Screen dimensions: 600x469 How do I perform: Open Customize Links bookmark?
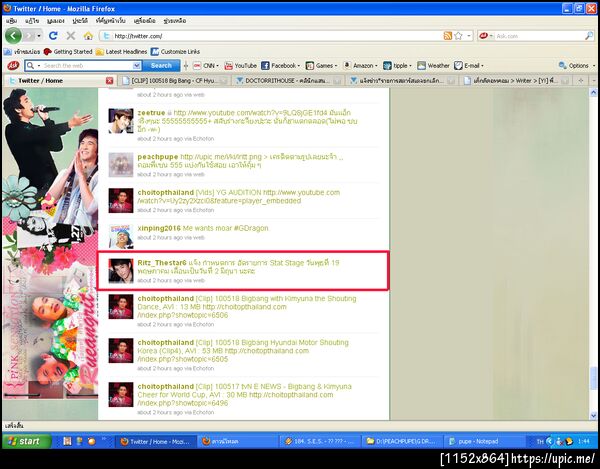tap(175, 51)
